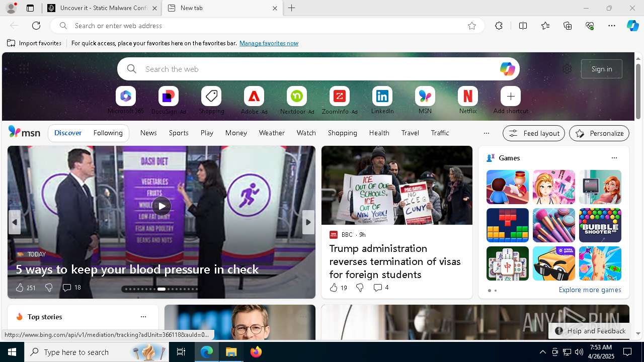This screenshot has width=644, height=362.
Task: Open comments on Trump visas story
Action: pos(381,288)
